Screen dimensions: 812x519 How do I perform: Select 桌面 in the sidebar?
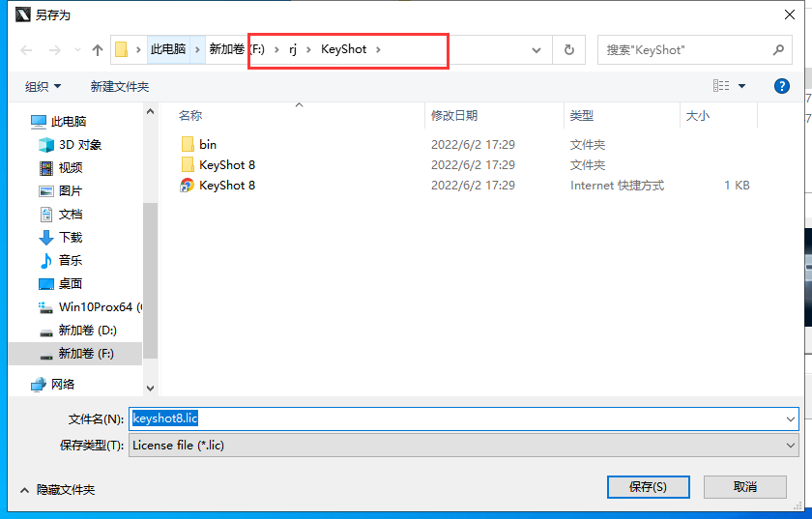[61, 284]
